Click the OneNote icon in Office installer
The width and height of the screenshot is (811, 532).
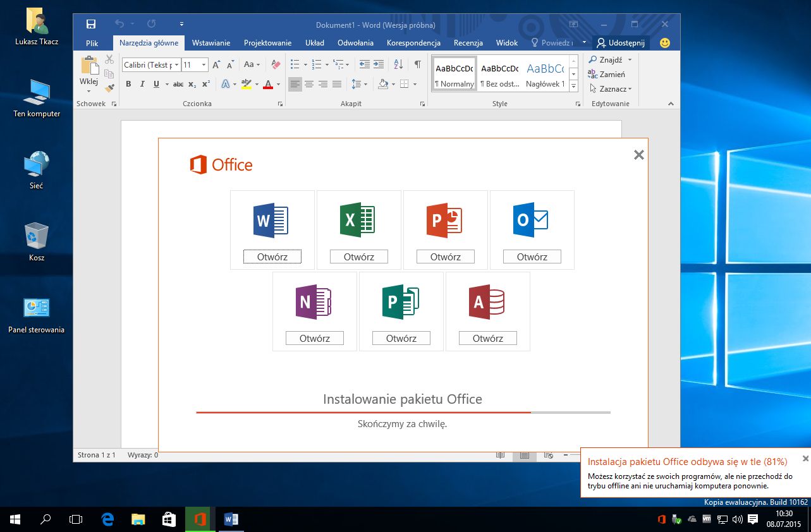pos(314,302)
